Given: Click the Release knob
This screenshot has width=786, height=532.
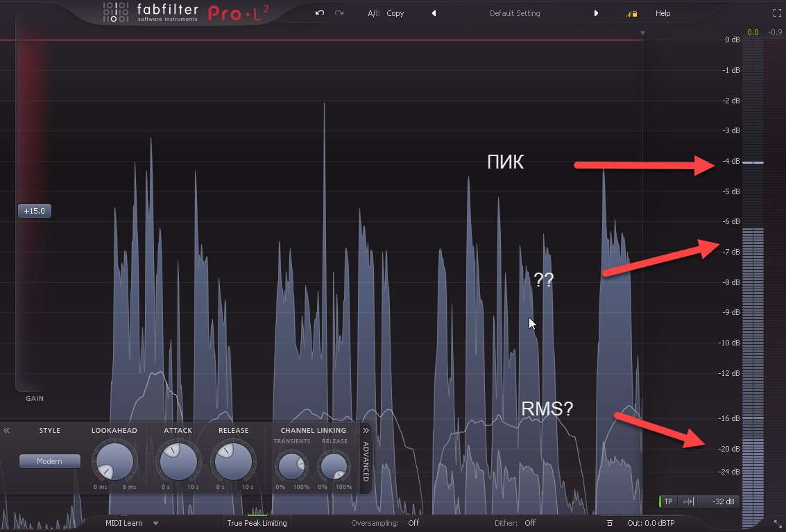Looking at the screenshot, I should tap(234, 461).
